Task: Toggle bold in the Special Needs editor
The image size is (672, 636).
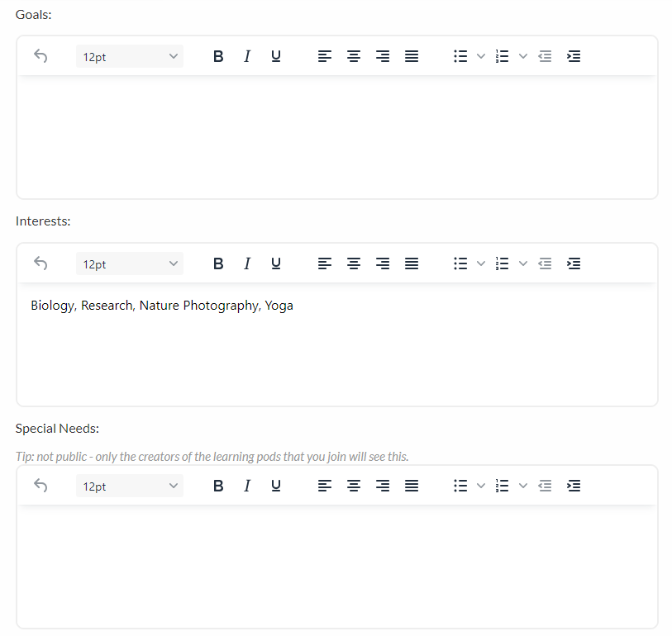Action: (218, 486)
